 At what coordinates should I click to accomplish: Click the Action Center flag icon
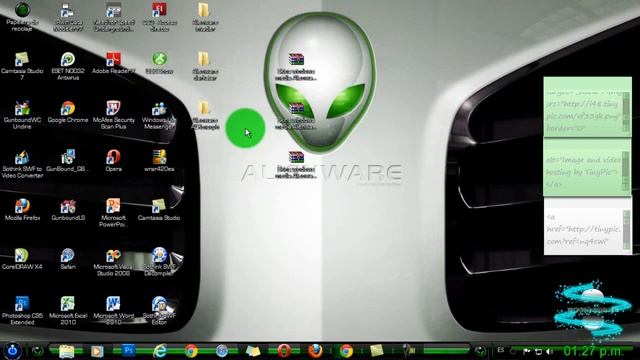coord(527,351)
